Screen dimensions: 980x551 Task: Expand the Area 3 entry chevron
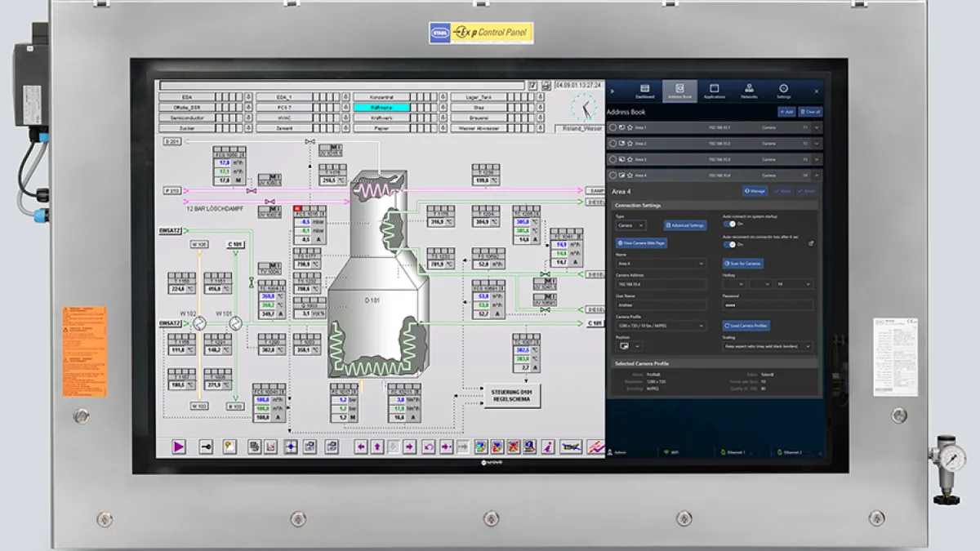[x=817, y=159]
